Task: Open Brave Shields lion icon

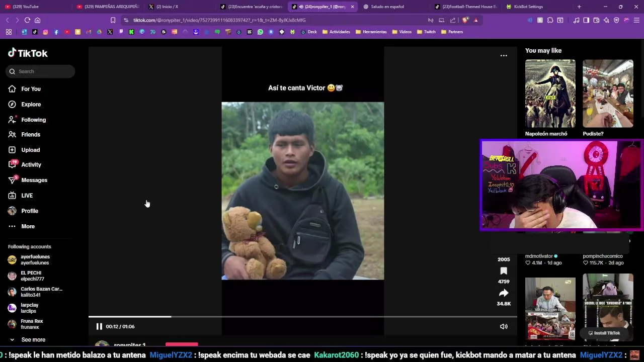Action: coord(465,20)
